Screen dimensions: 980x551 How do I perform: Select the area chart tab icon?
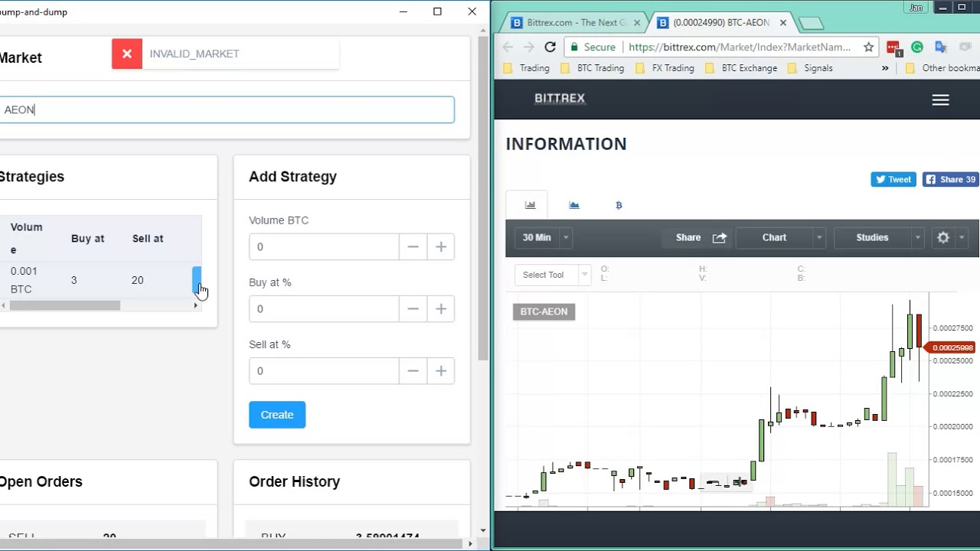574,205
